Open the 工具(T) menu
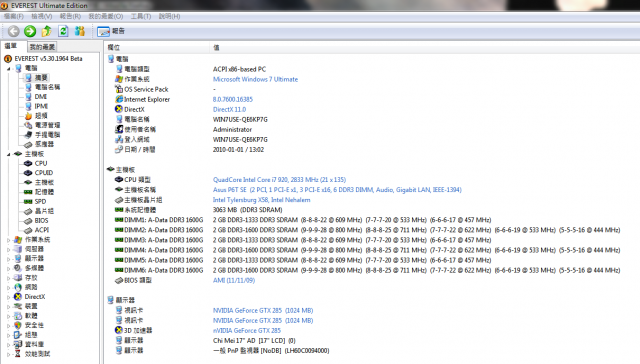 click(141, 16)
